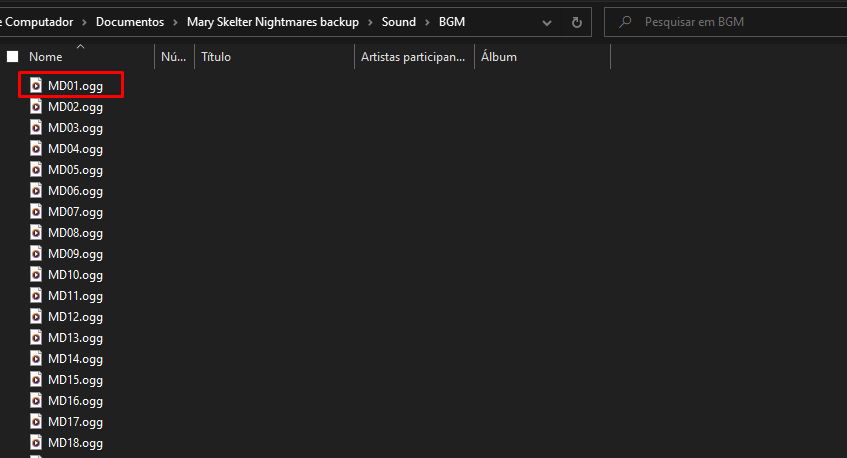847x458 pixels.
Task: Sort files by Nome column
Action: pyautogui.click(x=46, y=57)
